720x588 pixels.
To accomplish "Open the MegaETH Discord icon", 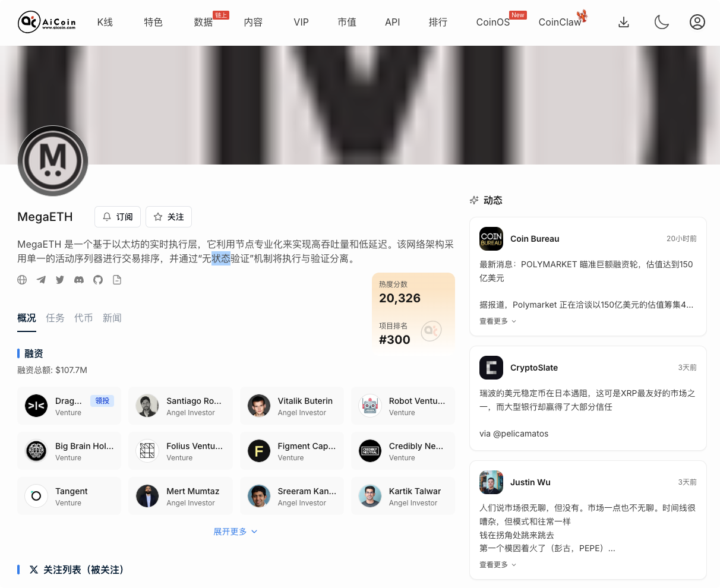I will 79,280.
